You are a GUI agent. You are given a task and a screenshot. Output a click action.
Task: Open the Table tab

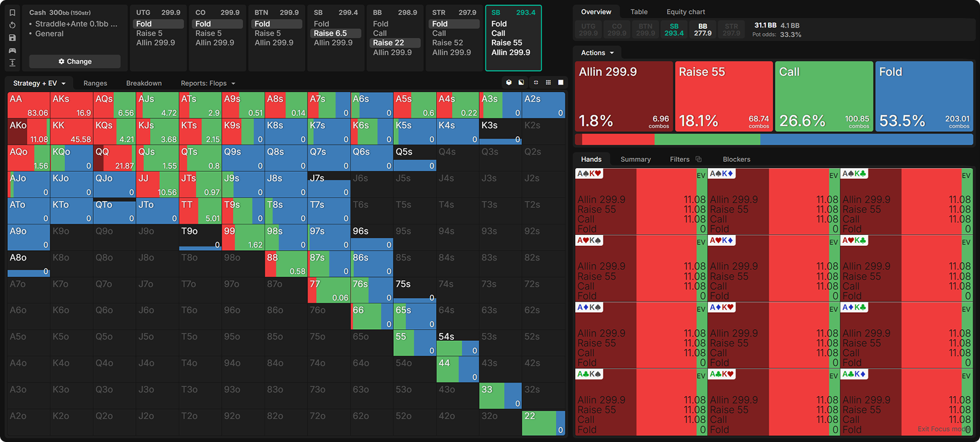(639, 12)
